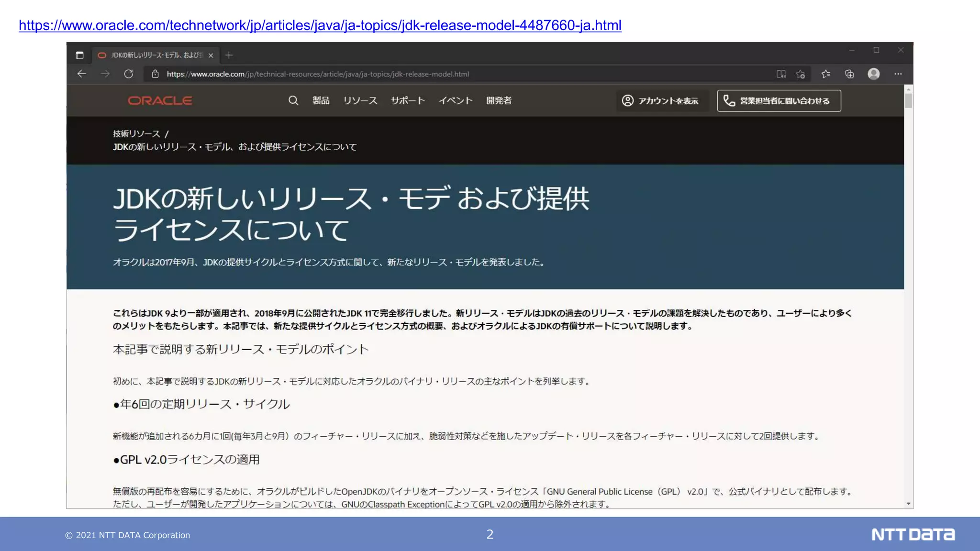Open a new tab with the plus button
Viewport: 980px width, 551px height.
[229, 55]
